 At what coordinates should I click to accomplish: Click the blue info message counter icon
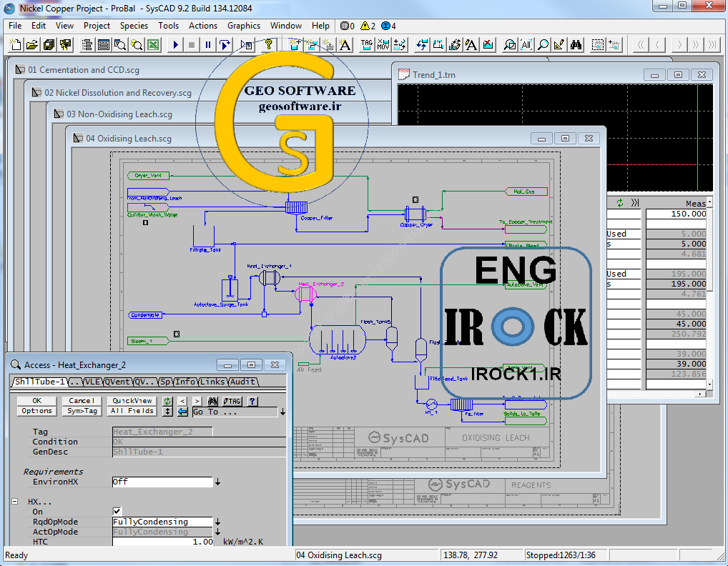[x=388, y=26]
